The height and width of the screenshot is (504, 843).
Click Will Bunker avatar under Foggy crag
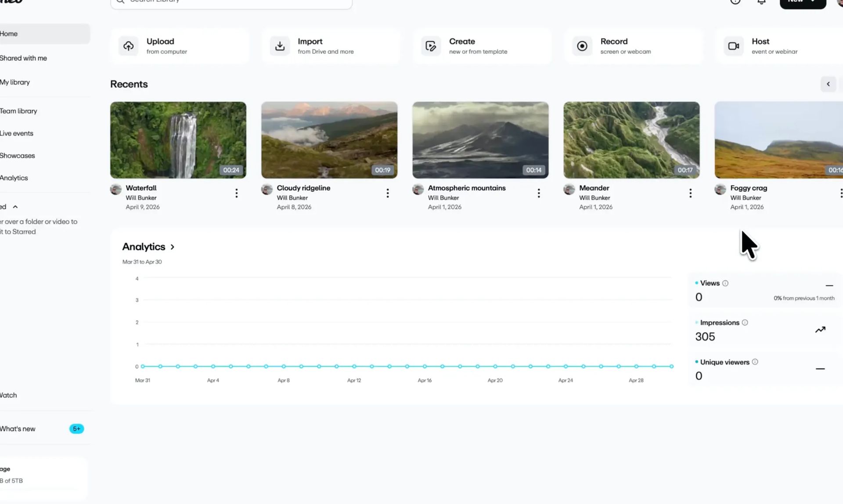coord(720,189)
